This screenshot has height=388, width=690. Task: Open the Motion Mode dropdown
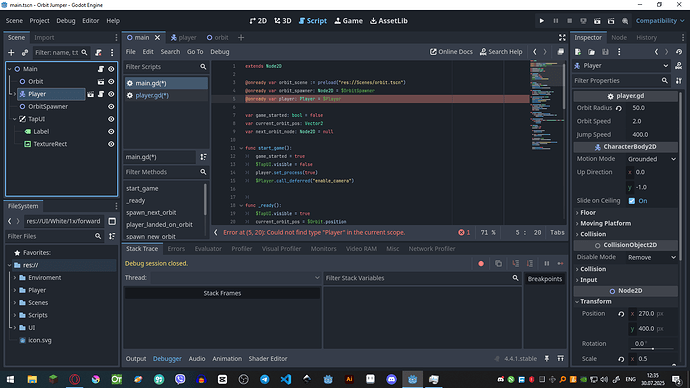(x=652, y=159)
